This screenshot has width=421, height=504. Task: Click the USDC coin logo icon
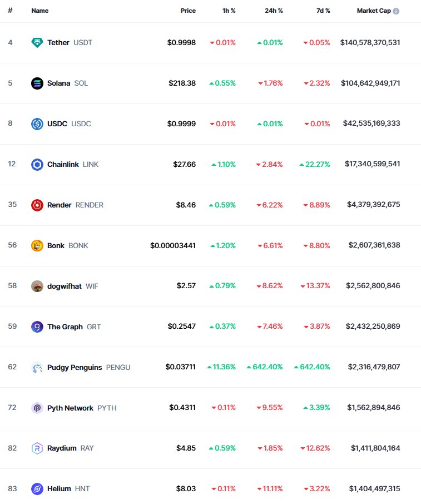point(37,123)
